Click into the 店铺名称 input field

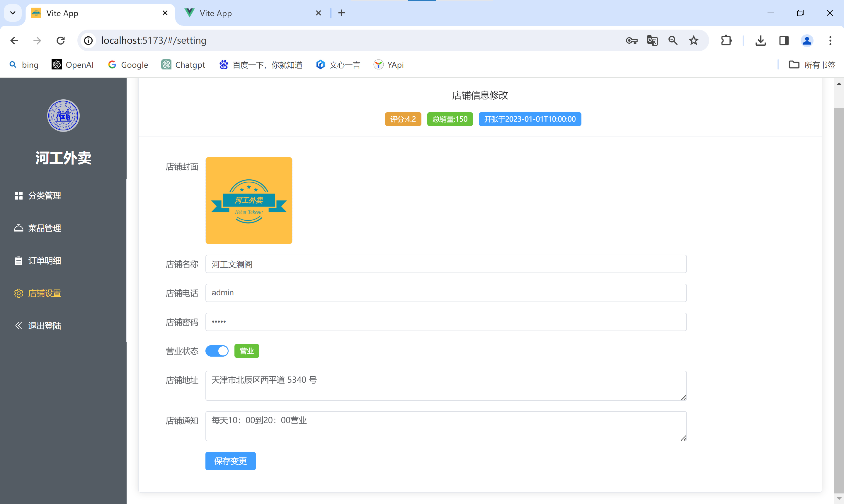(446, 264)
